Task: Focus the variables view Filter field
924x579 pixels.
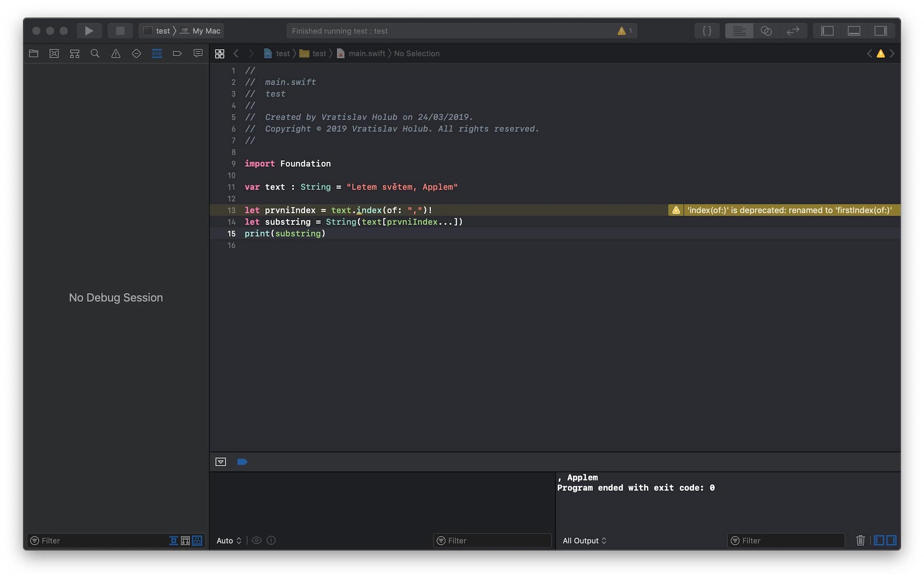Action: (492, 541)
